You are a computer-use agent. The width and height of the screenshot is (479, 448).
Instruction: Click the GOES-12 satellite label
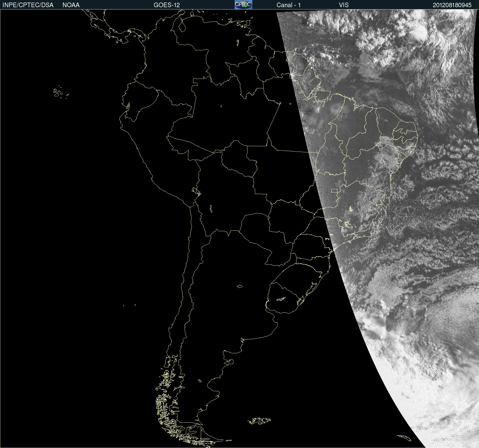[167, 5]
